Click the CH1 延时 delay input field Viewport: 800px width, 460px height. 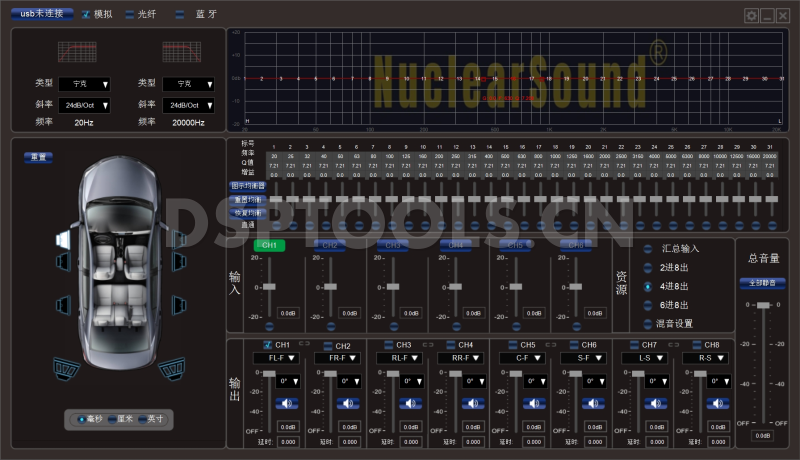pyautogui.click(x=288, y=442)
